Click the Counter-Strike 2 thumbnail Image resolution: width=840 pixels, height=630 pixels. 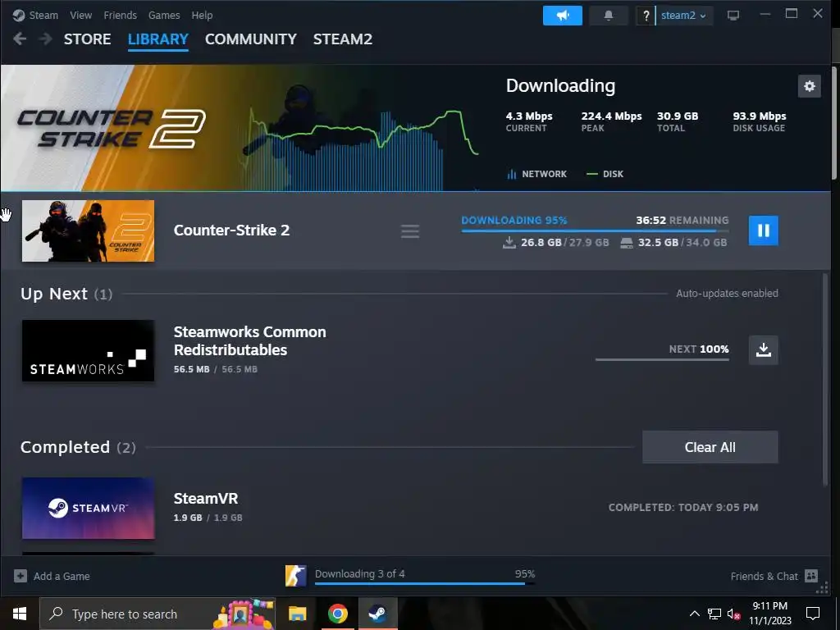[x=88, y=231]
